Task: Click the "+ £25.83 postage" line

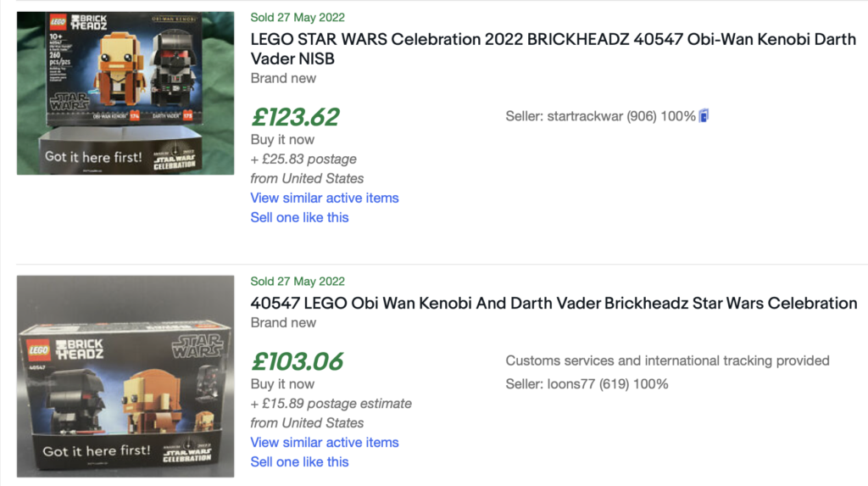Action: click(303, 159)
